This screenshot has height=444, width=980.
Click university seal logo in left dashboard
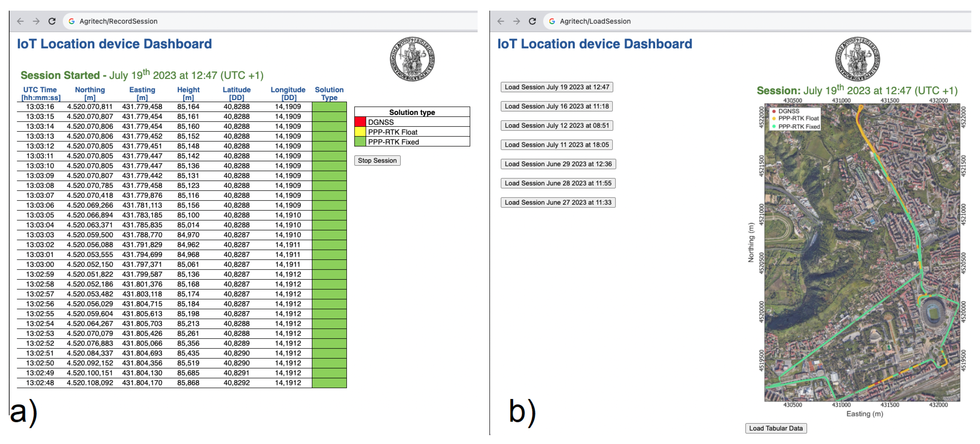412,59
